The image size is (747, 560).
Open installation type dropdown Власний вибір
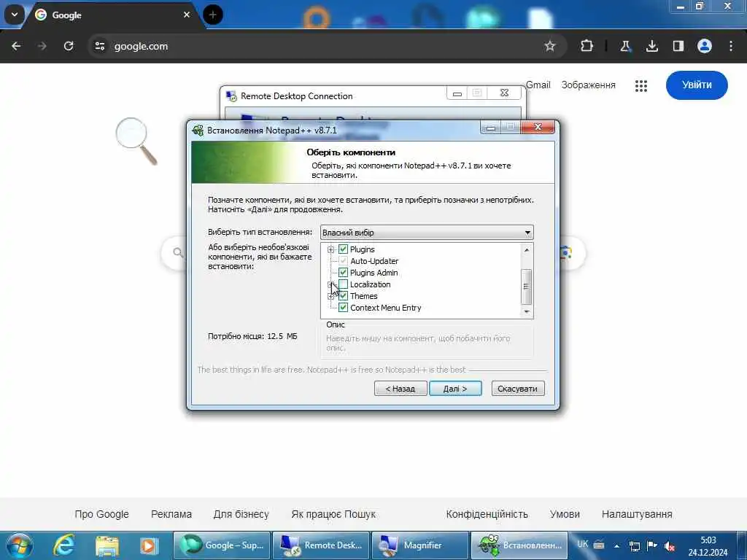426,233
